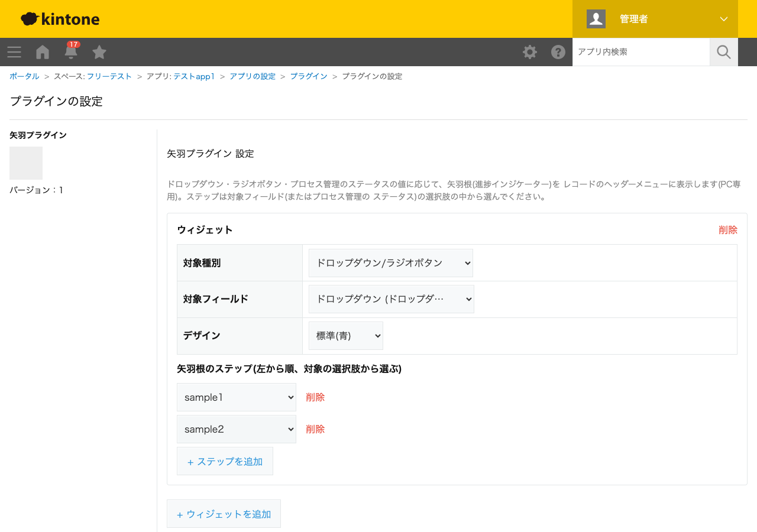This screenshot has width=757, height=532.
Task: Open settings gear icon
Action: 530,52
